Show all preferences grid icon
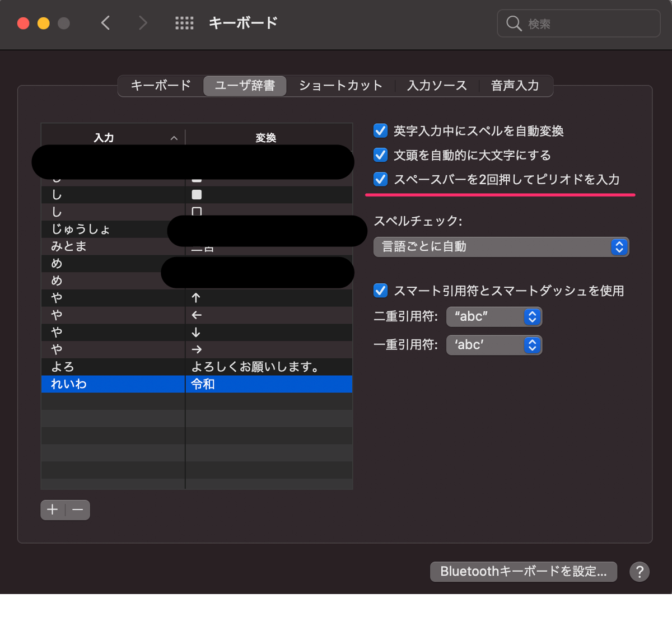 184,23
